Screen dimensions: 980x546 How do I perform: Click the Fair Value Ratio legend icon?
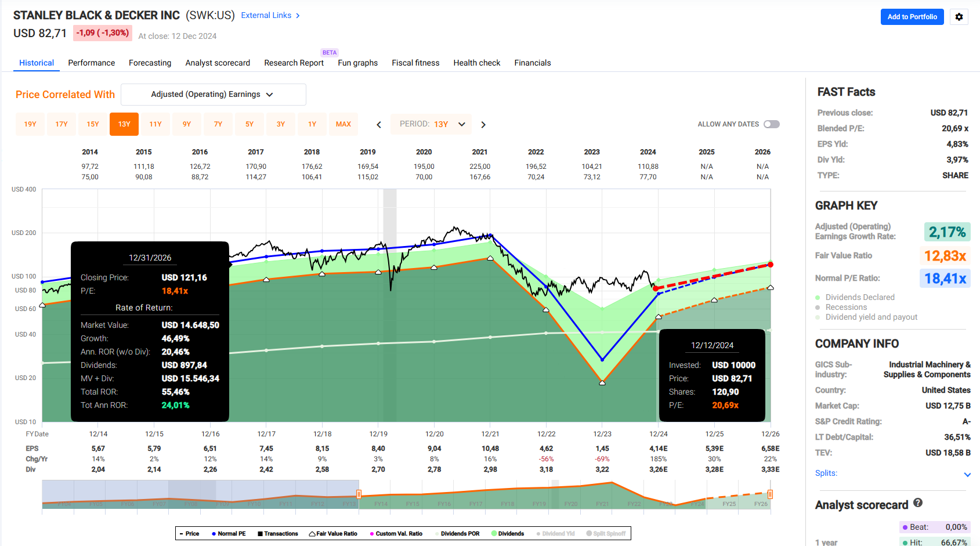point(312,534)
